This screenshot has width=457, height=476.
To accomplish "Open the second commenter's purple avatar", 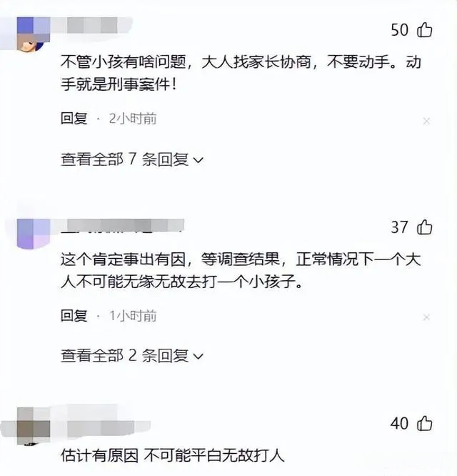I will tap(34, 233).
